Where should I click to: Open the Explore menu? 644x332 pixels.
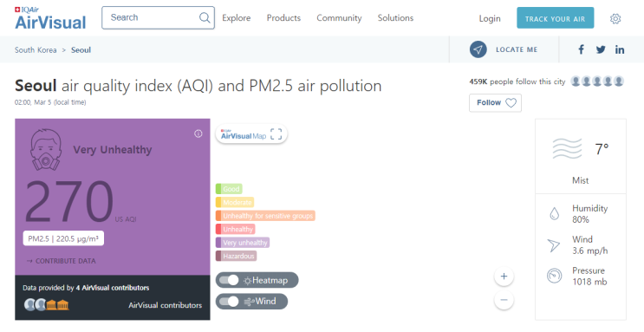[x=236, y=18]
